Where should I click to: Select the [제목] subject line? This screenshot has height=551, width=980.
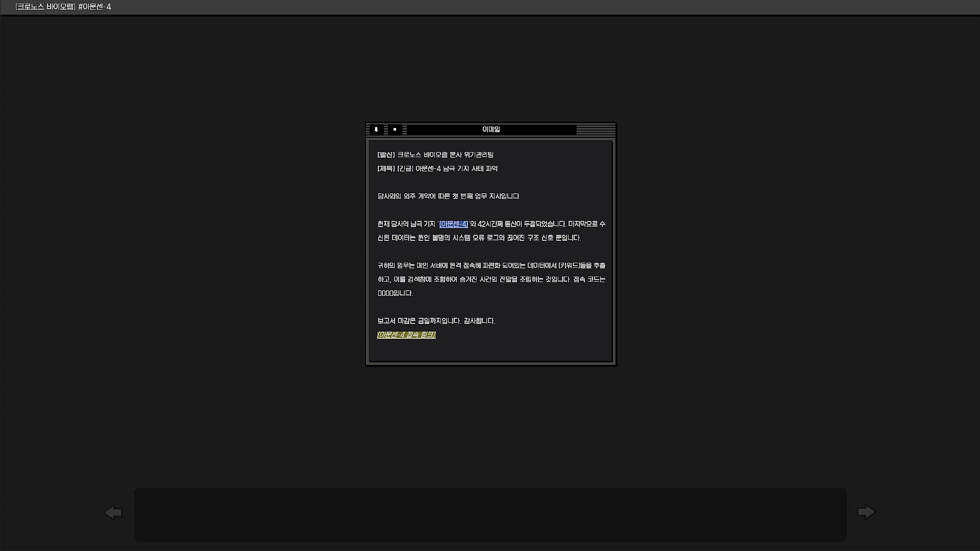437,168
